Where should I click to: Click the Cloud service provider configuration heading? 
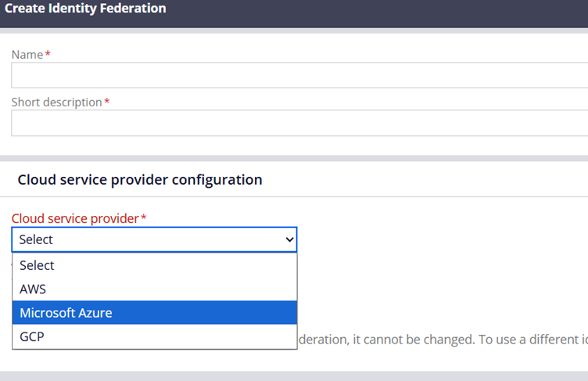139,180
